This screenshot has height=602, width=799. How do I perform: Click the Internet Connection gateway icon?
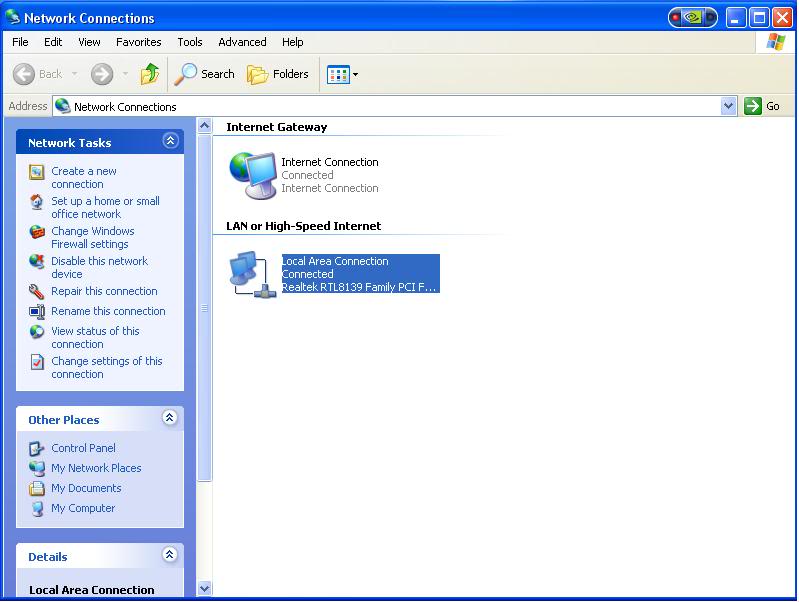pos(252,175)
